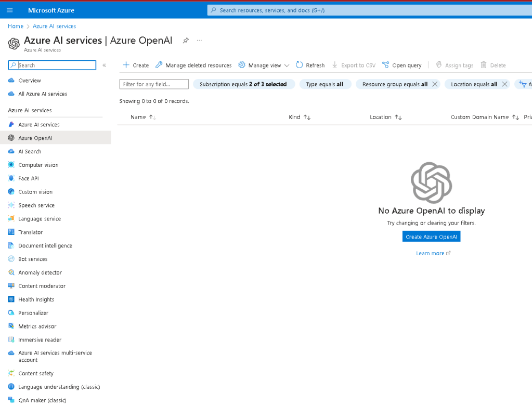Sort records by Kind column
532x406 pixels.
click(299, 117)
